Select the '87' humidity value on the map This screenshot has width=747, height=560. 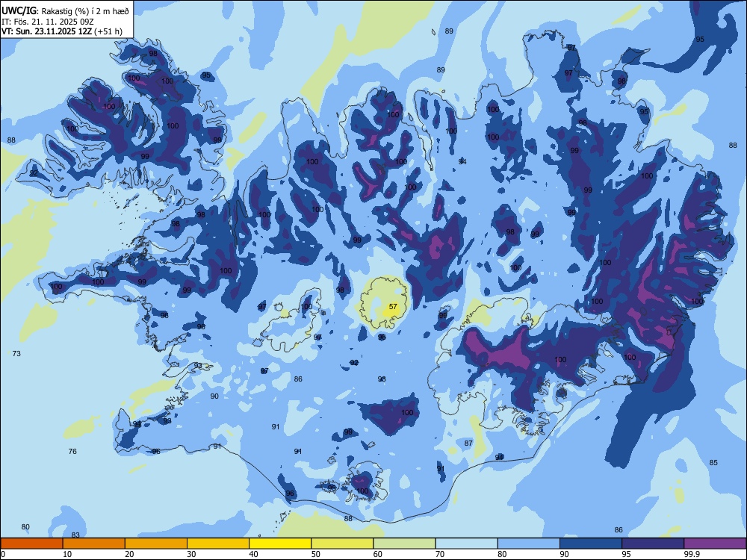tap(468, 443)
